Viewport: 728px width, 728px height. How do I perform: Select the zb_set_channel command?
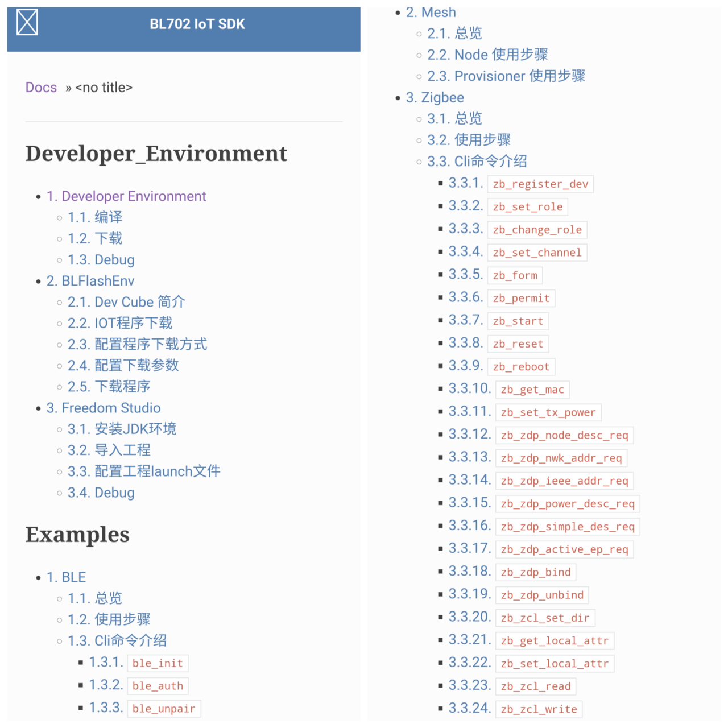[536, 253]
